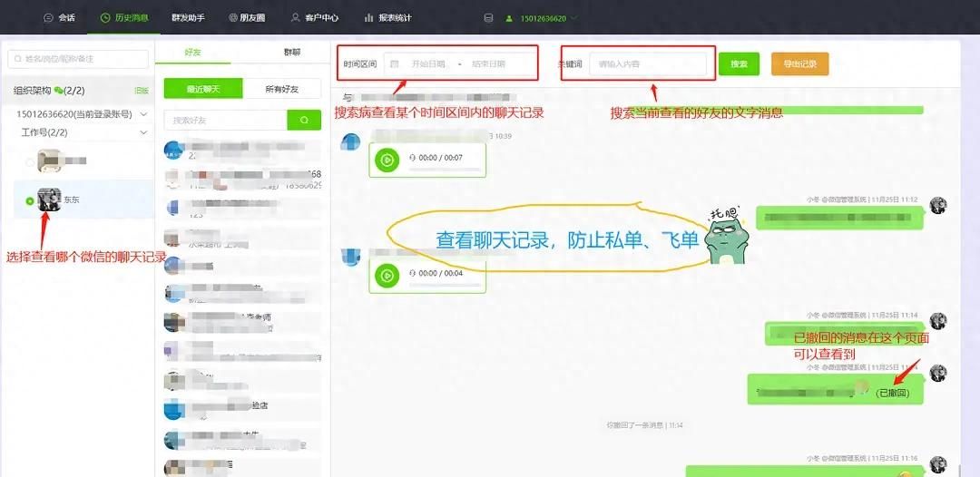Focus the 请输入内容 keyword field

click(648, 63)
